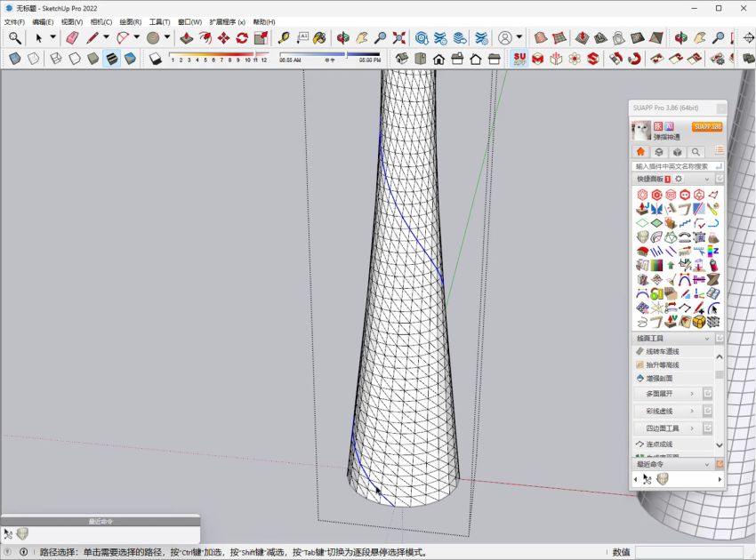This screenshot has height=560, width=756.
Task: Collapse the 线面工具 section chevron
Action: pyautogui.click(x=707, y=339)
